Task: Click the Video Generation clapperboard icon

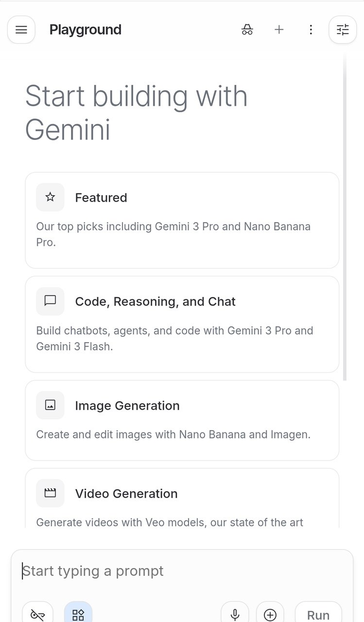Action: (50, 493)
